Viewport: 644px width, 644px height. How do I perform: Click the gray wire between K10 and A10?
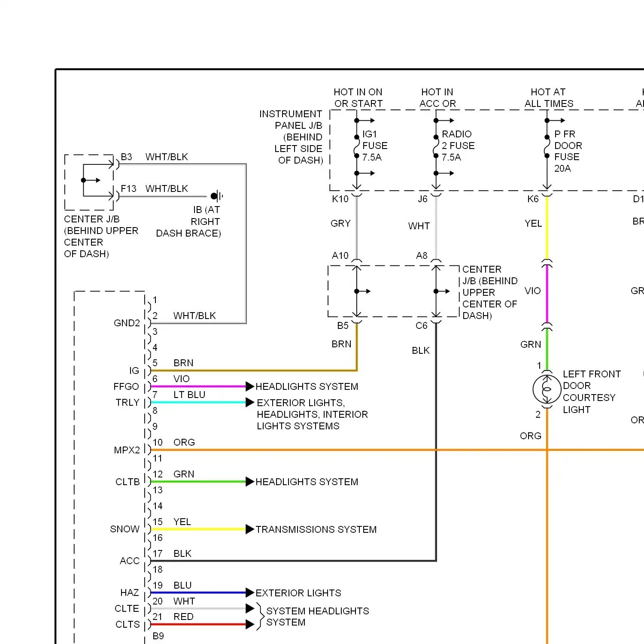click(356, 228)
